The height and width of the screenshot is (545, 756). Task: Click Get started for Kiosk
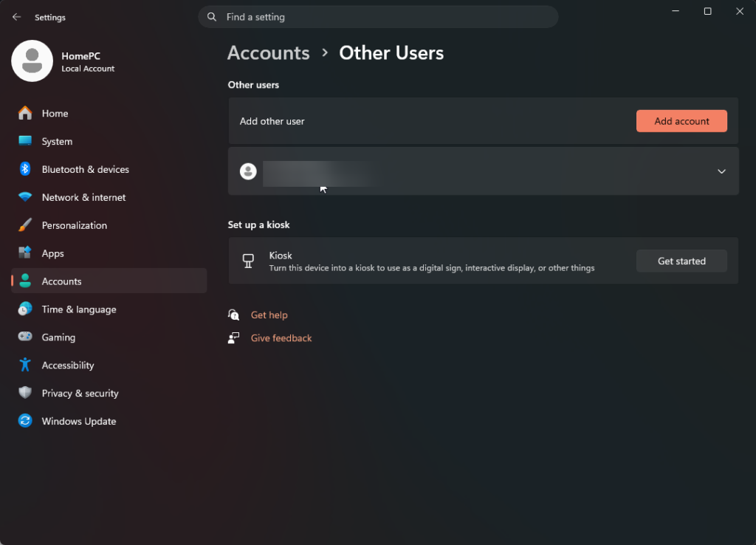click(681, 261)
